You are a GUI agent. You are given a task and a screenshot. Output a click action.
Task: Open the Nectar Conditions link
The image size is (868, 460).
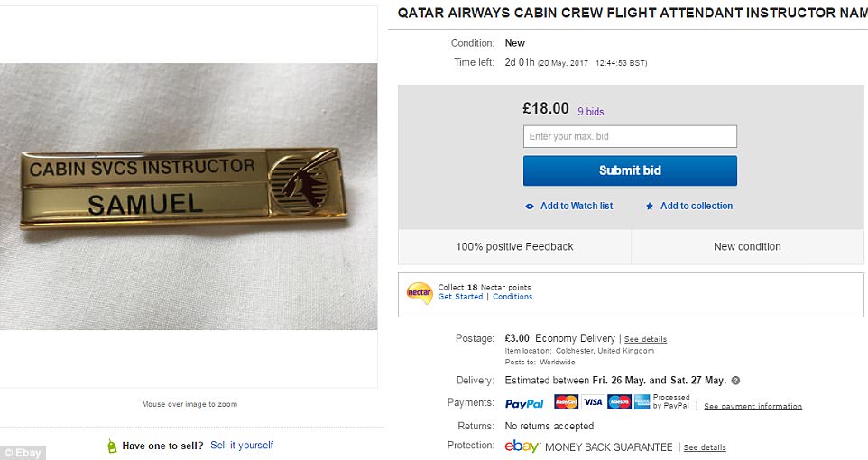point(512,297)
